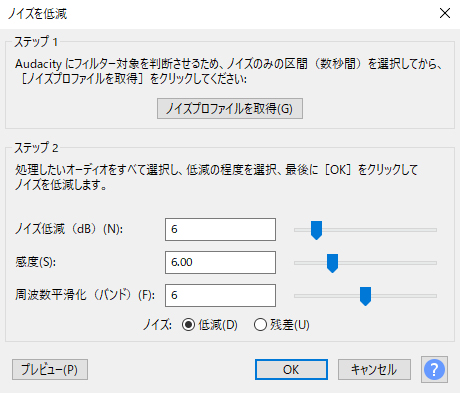Confirm with the OK button

click(291, 369)
